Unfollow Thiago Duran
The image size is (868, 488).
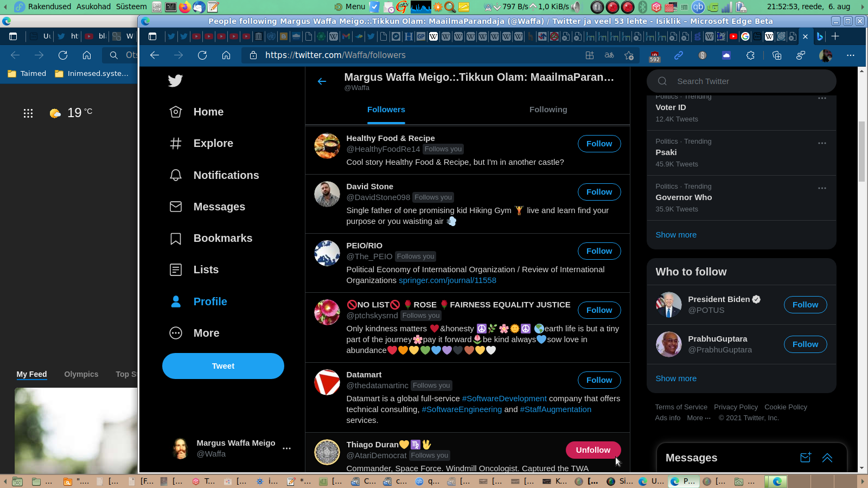tap(593, 450)
